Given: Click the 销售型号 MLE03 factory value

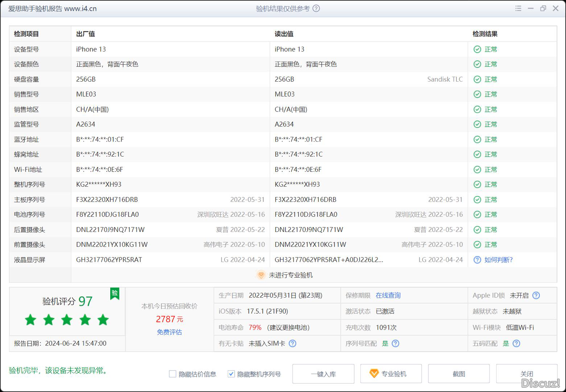Looking at the screenshot, I should coord(86,94).
